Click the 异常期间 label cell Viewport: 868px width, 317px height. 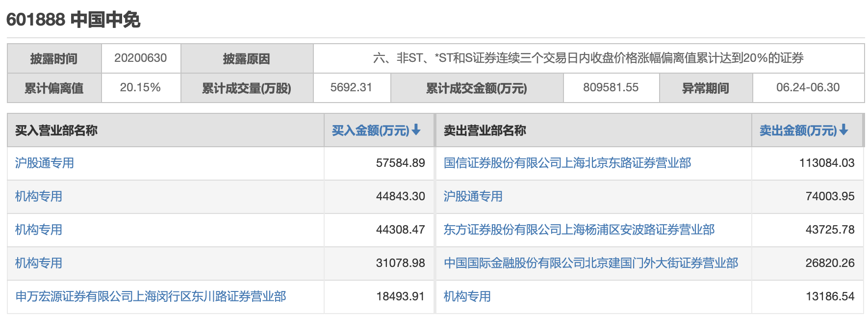(706, 88)
